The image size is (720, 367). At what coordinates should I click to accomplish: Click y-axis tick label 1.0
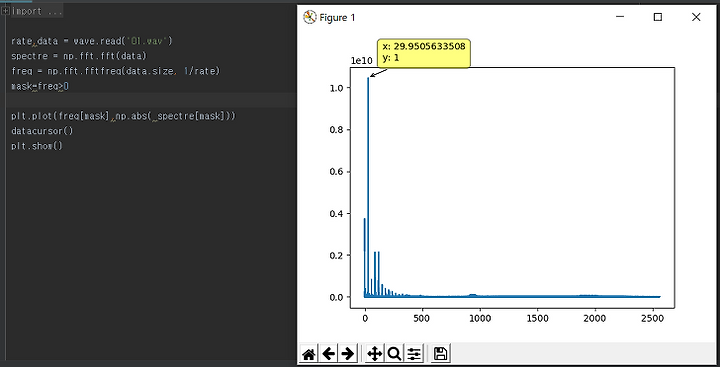pyautogui.click(x=336, y=88)
